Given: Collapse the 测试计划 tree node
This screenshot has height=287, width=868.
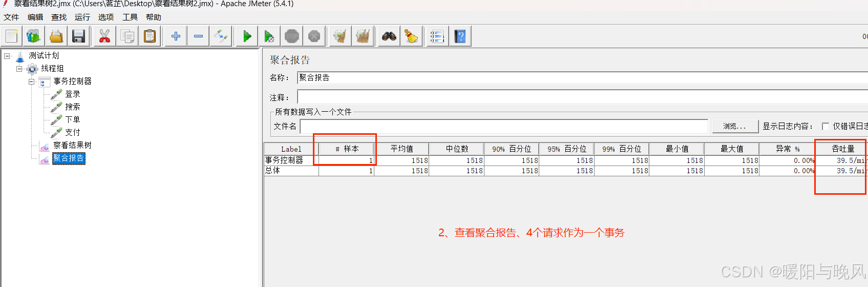Looking at the screenshot, I should pos(7,56).
